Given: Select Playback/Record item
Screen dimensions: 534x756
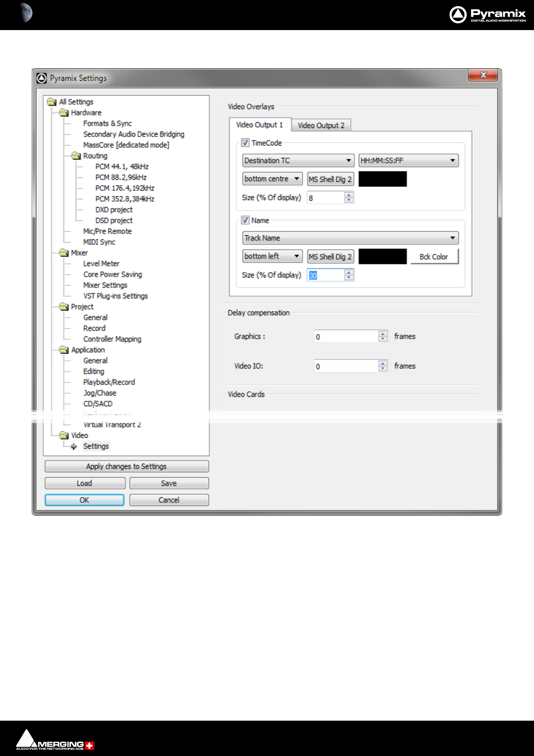Looking at the screenshot, I should click(x=109, y=382).
